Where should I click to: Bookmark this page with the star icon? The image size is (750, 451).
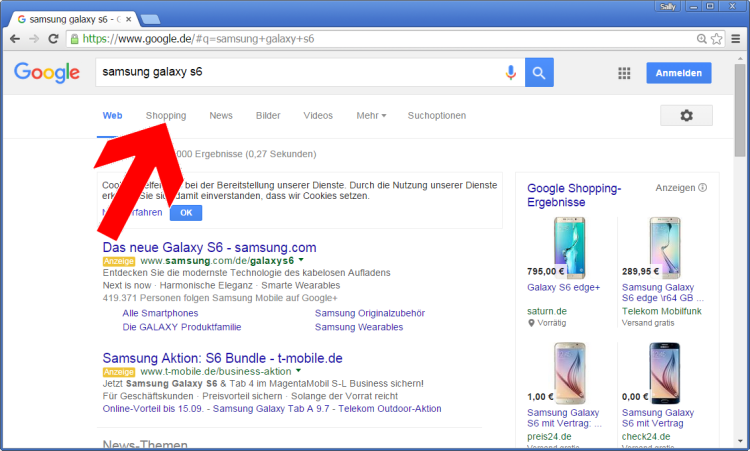[717, 39]
